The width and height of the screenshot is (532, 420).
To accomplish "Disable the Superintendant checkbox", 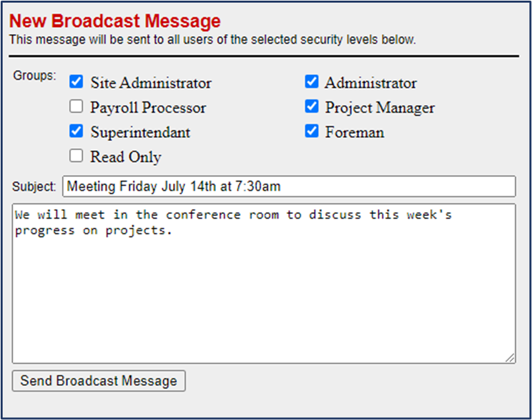I will click(76, 131).
